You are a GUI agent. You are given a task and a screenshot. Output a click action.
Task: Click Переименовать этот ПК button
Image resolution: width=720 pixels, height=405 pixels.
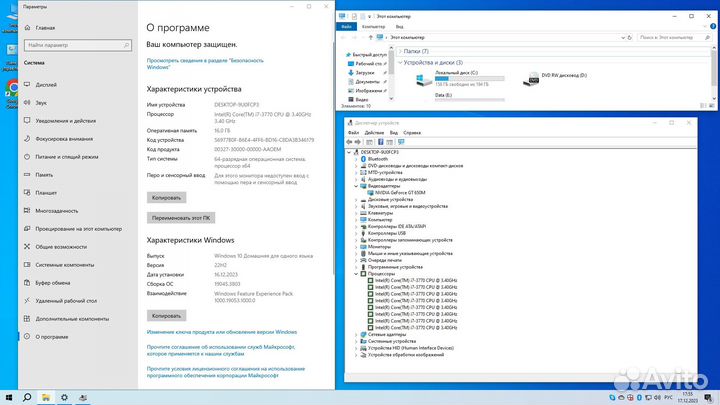181,218
